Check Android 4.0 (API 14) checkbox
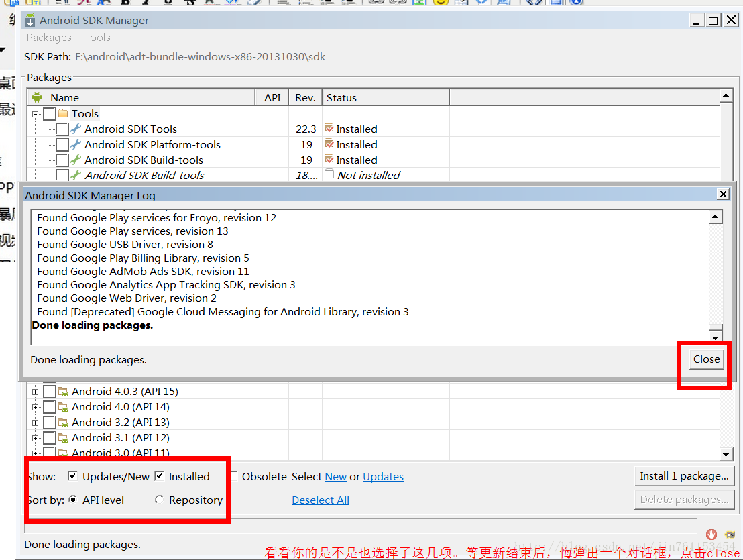This screenshot has height=560, width=743. click(x=50, y=407)
